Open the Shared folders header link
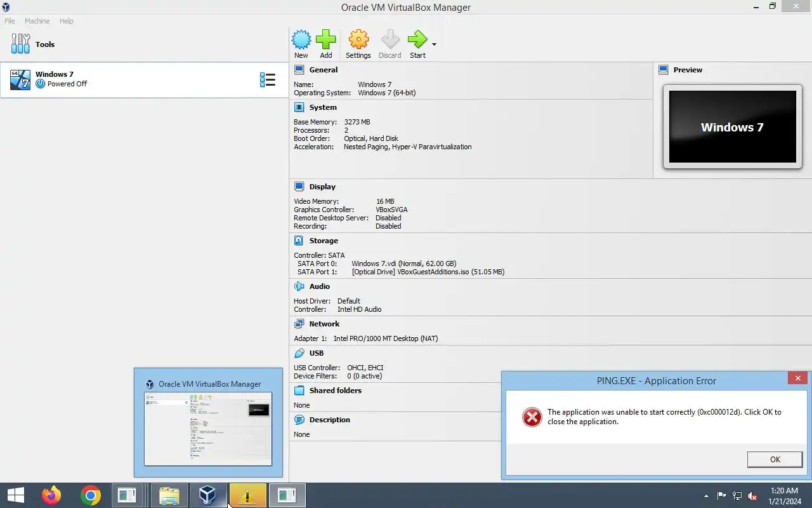This screenshot has width=812, height=508. (336, 391)
